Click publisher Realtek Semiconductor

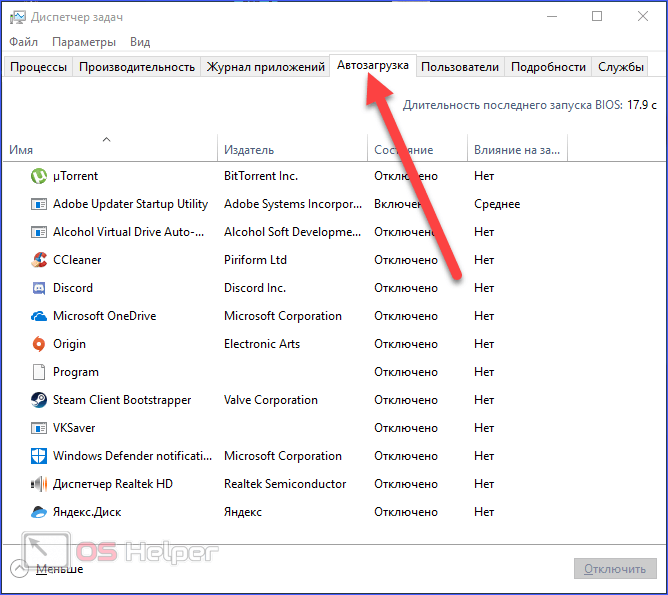(285, 484)
